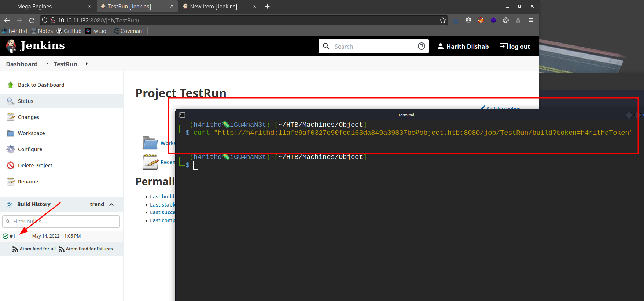Click the build date May 14, 2022, 11:06 PM
Screen dimensions: 644x301
56,236
